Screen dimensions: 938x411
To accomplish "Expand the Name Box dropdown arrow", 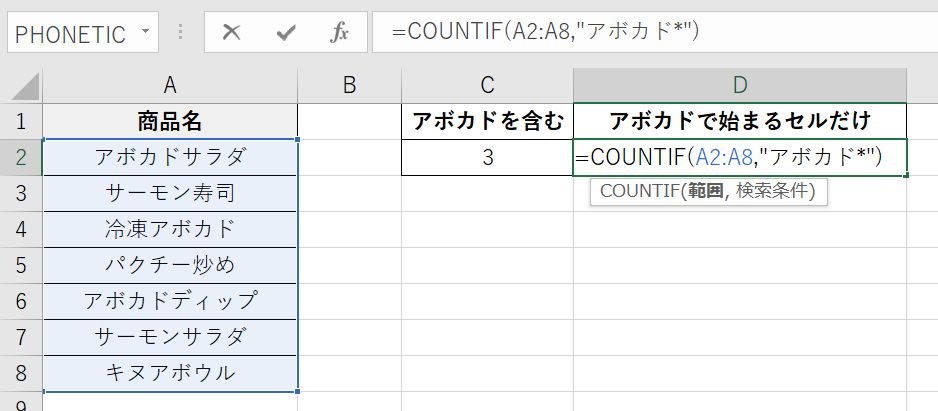I will pyautogui.click(x=146, y=32).
